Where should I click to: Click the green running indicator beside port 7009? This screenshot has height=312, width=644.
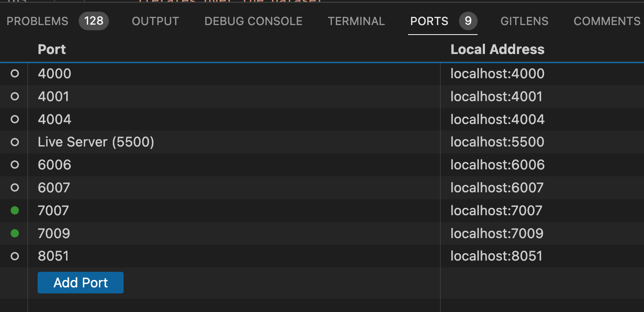pos(14,233)
